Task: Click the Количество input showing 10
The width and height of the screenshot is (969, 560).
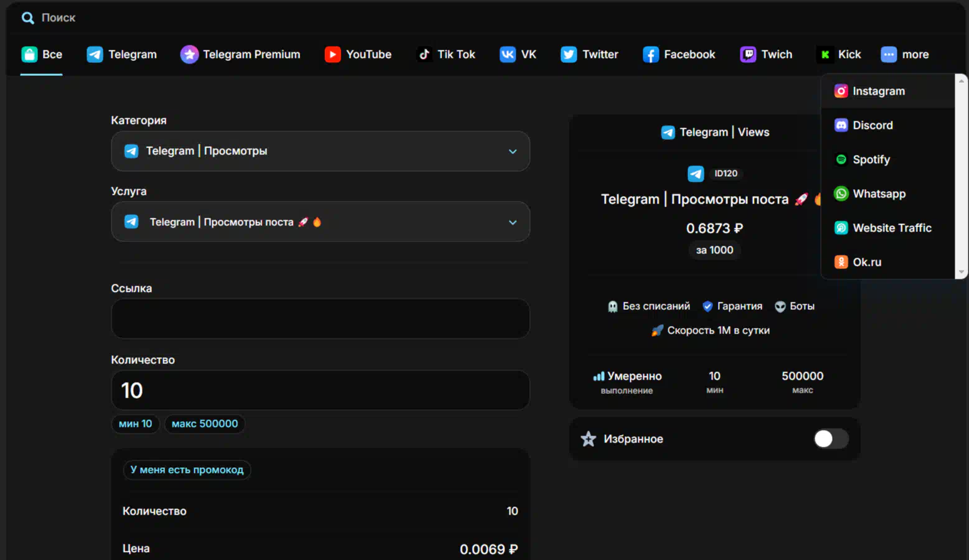Action: coord(320,390)
